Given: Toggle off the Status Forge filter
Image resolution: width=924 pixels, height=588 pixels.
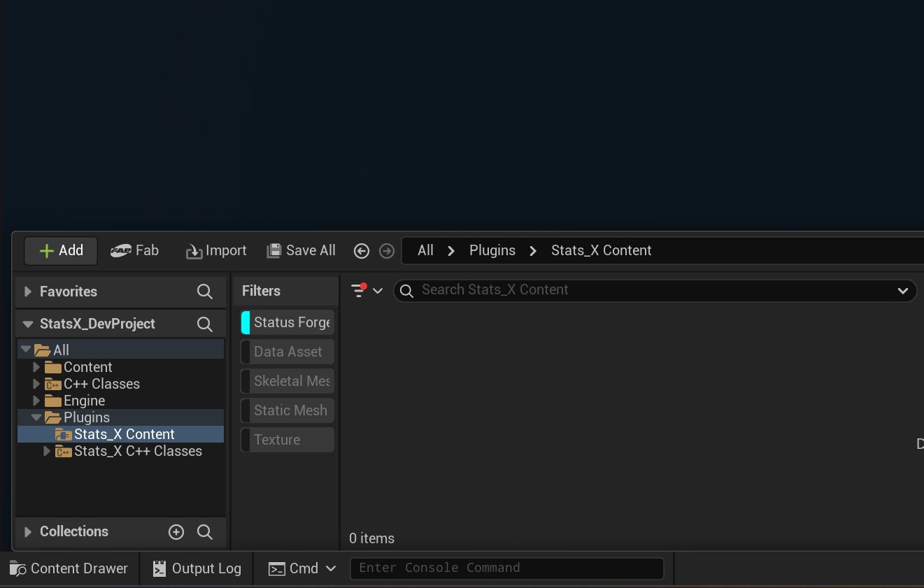Looking at the screenshot, I should click(x=287, y=322).
